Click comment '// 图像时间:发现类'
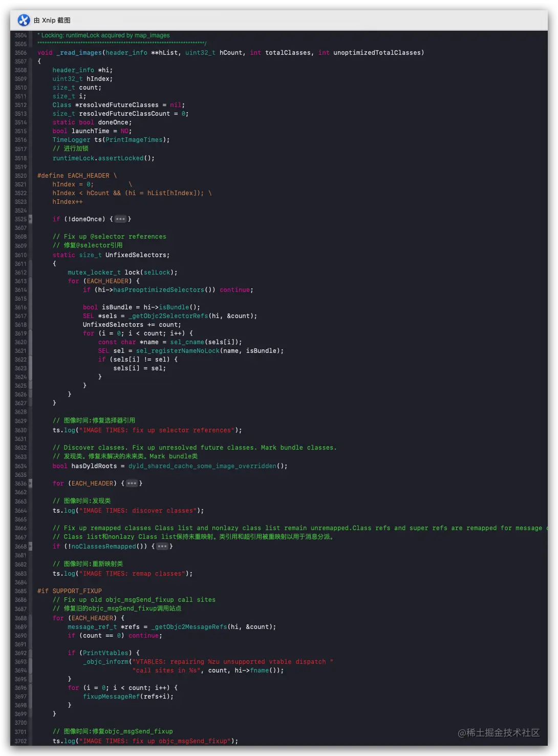The image size is (558, 756). click(x=81, y=501)
